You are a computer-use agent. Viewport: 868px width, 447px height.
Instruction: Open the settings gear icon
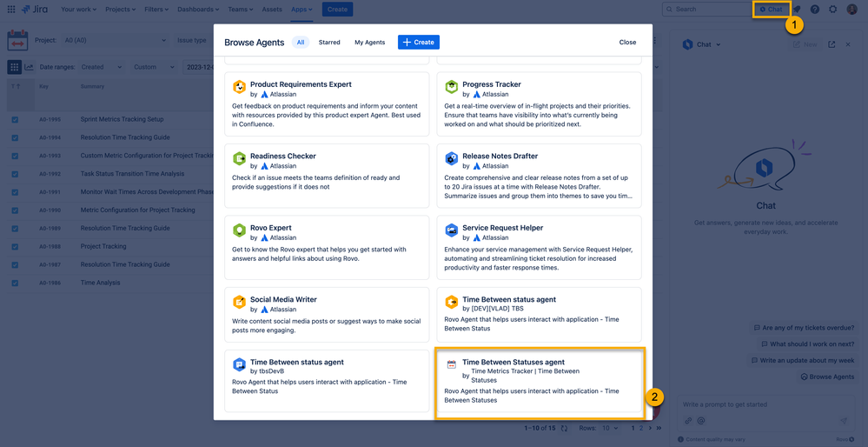(x=833, y=10)
